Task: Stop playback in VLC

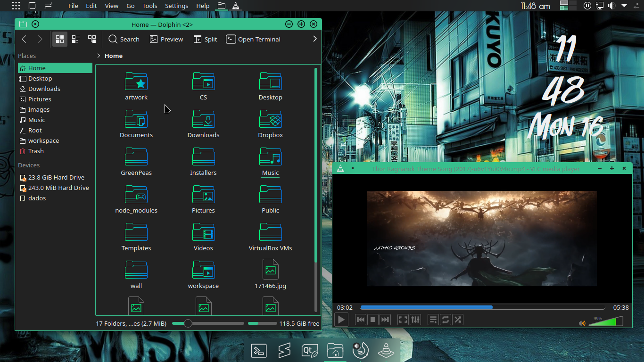Action: click(373, 320)
